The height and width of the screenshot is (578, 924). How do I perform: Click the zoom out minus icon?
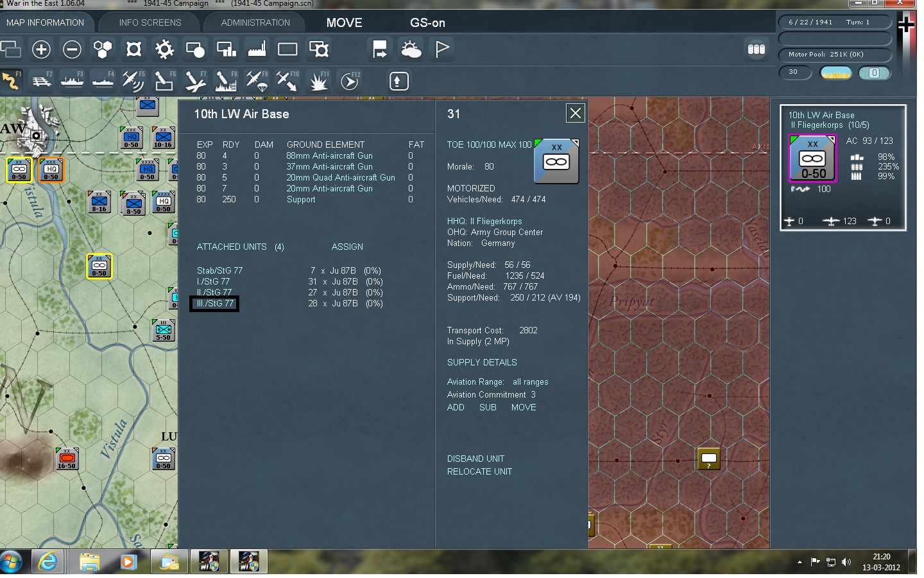(72, 49)
